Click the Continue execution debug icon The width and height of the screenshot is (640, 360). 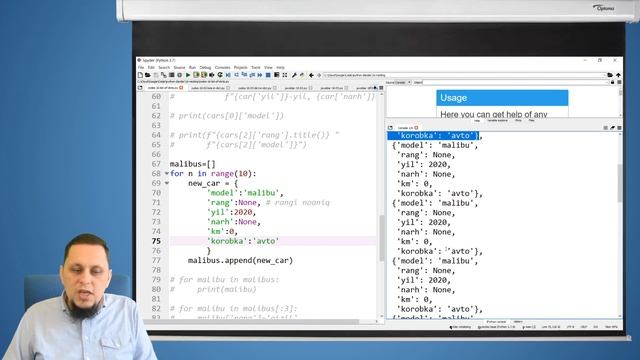pyautogui.click(x=260, y=75)
